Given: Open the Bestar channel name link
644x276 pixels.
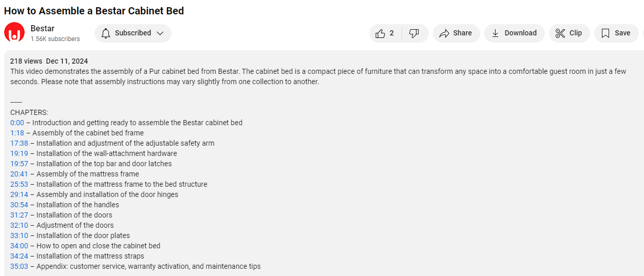Looking at the screenshot, I should (x=43, y=28).
